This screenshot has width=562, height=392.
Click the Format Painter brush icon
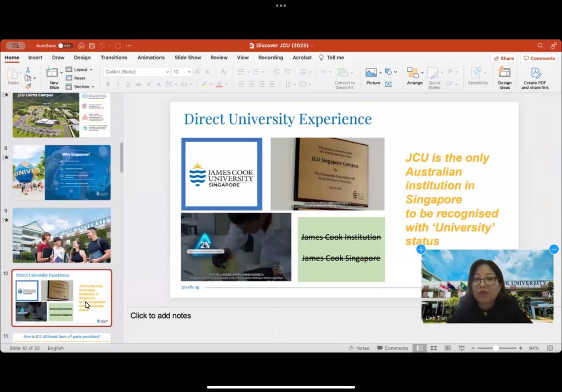click(x=28, y=86)
